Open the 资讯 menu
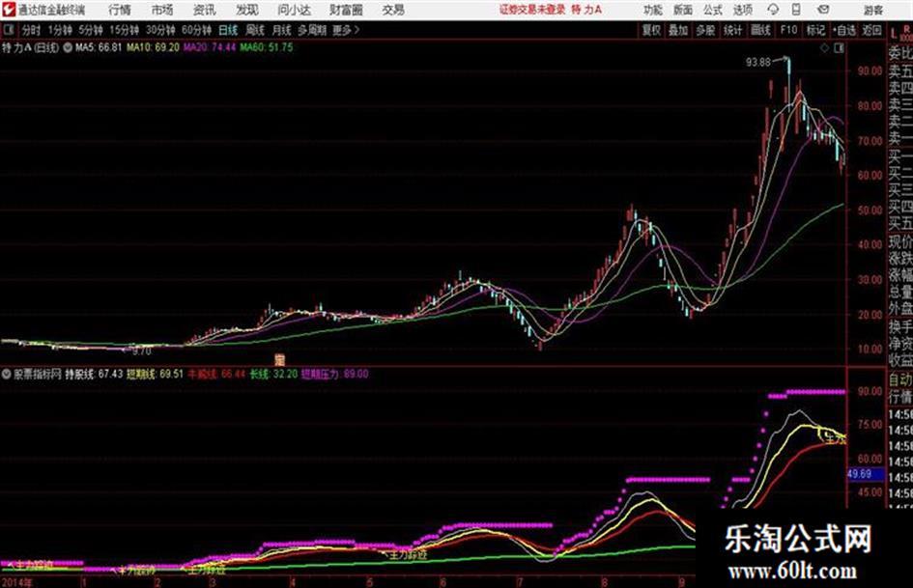The image size is (913, 588). pos(204,10)
